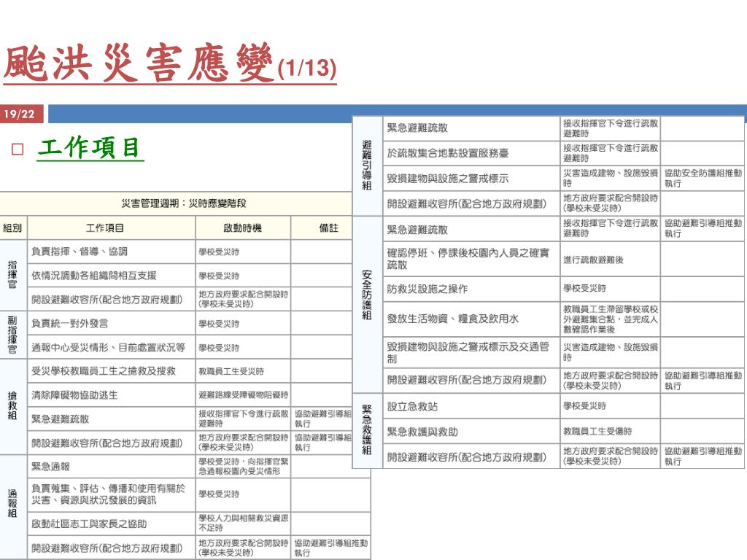Click the trigger cell 學校人力與相關救災資源不足時
This screenshot has width=747, height=560.
[x=243, y=524]
